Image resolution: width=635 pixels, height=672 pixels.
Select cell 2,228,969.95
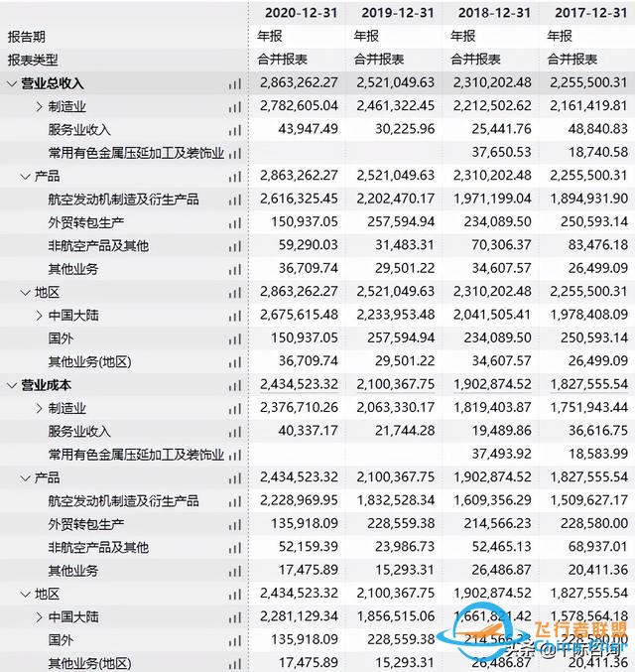(x=299, y=500)
